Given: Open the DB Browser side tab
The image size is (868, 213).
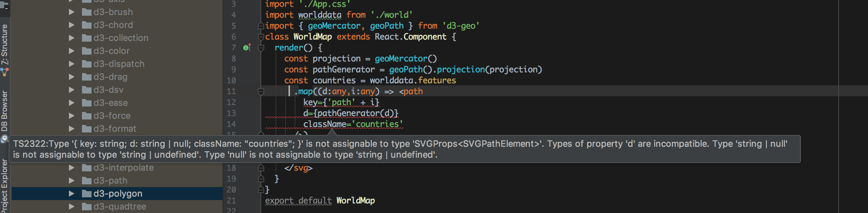Looking at the screenshot, I should [x=4, y=111].
